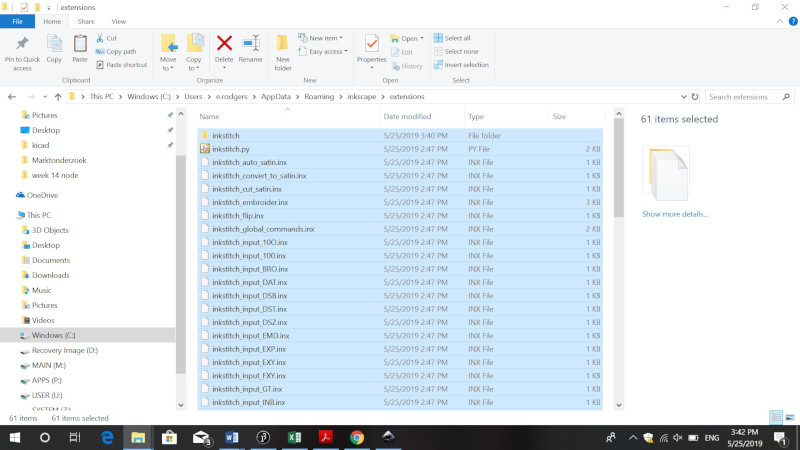
Task: Refresh the extensions folder view
Action: (x=695, y=96)
